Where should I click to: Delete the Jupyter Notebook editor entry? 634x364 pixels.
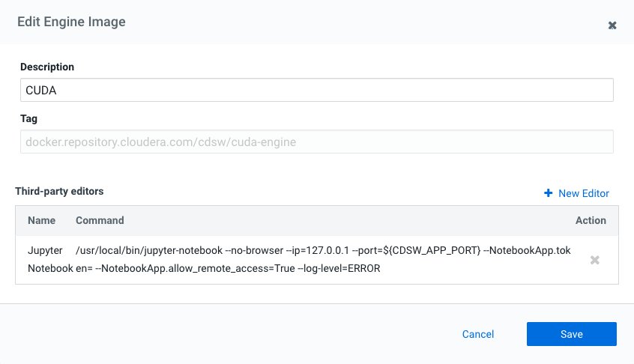click(595, 260)
